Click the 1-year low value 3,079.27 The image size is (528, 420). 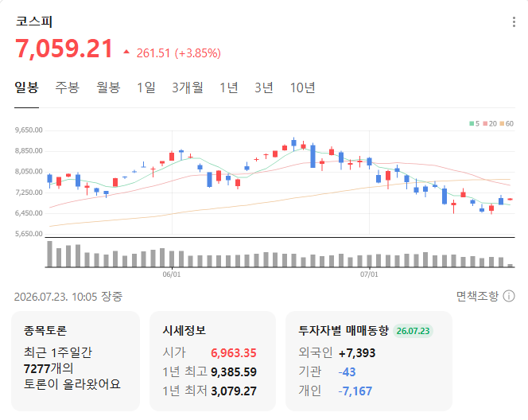tap(233, 391)
